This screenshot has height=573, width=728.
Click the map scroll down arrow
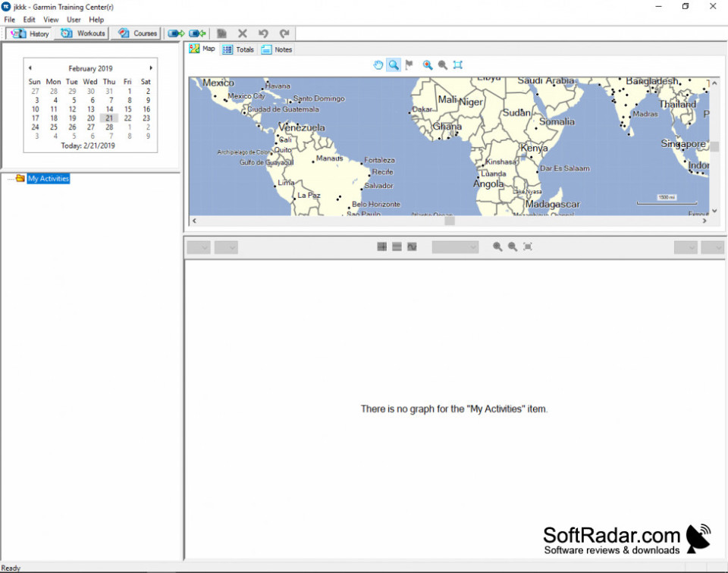tap(714, 210)
